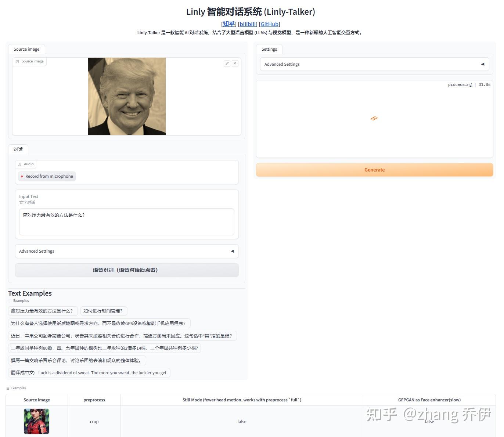The height and width of the screenshot is (437, 504).
Task: Open the GitHub link
Action: click(x=269, y=24)
